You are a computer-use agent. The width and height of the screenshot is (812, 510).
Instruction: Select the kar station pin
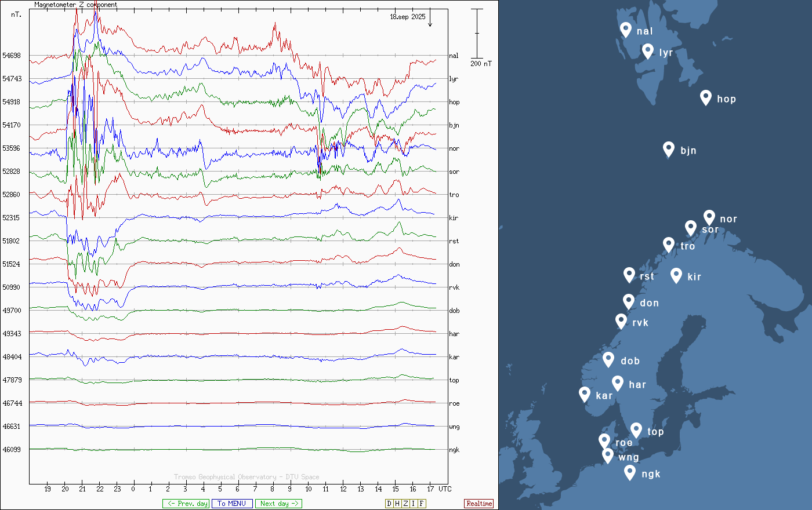coord(585,394)
